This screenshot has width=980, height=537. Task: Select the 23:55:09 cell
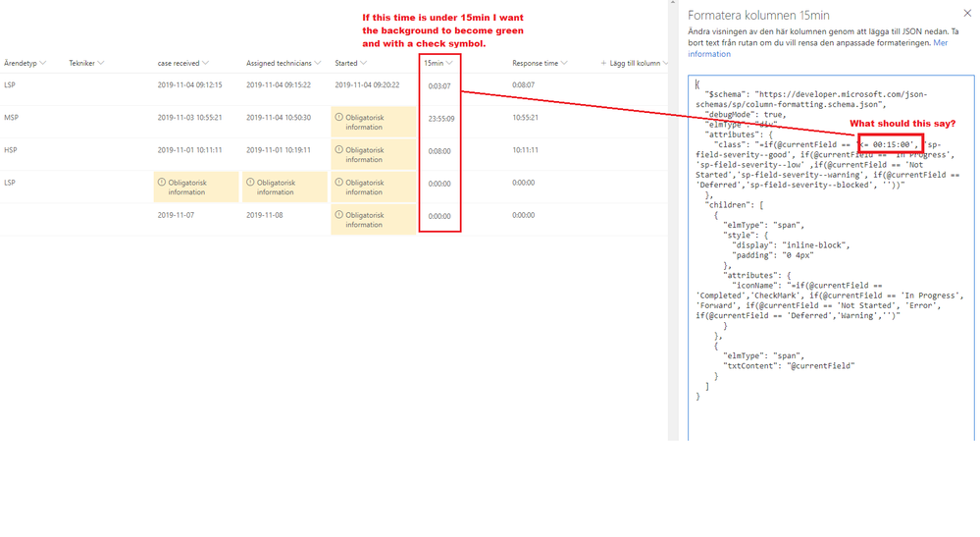tap(441, 119)
